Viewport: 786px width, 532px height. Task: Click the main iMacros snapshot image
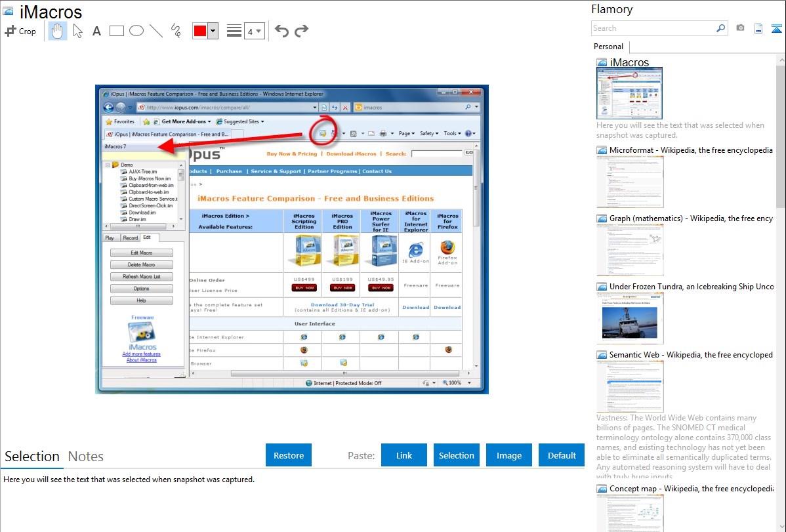292,239
